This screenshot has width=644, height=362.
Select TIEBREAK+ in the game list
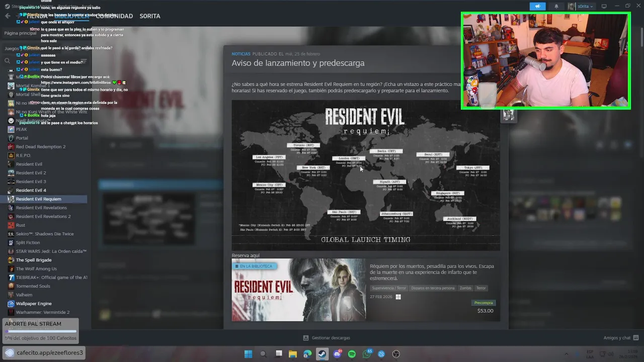[51, 278]
